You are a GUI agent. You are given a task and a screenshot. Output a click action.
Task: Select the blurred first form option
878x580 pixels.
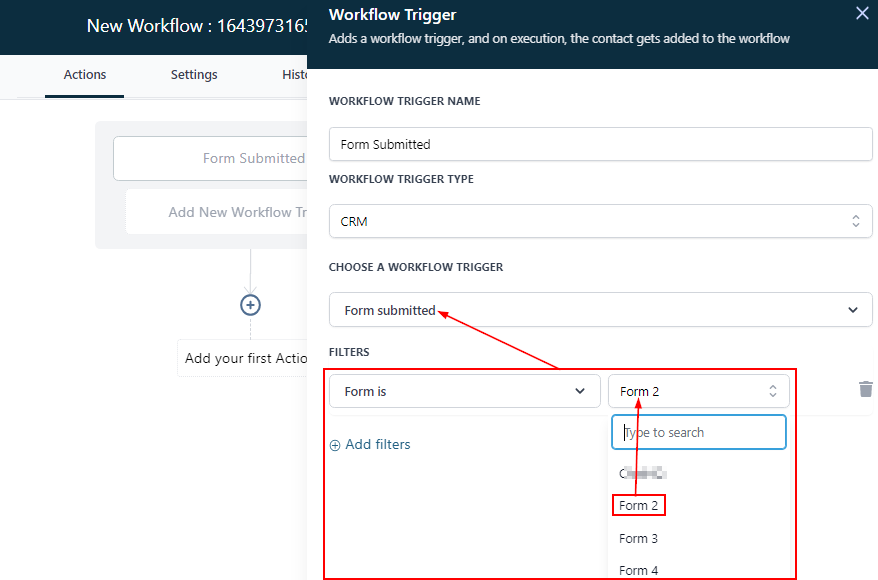[643, 474]
